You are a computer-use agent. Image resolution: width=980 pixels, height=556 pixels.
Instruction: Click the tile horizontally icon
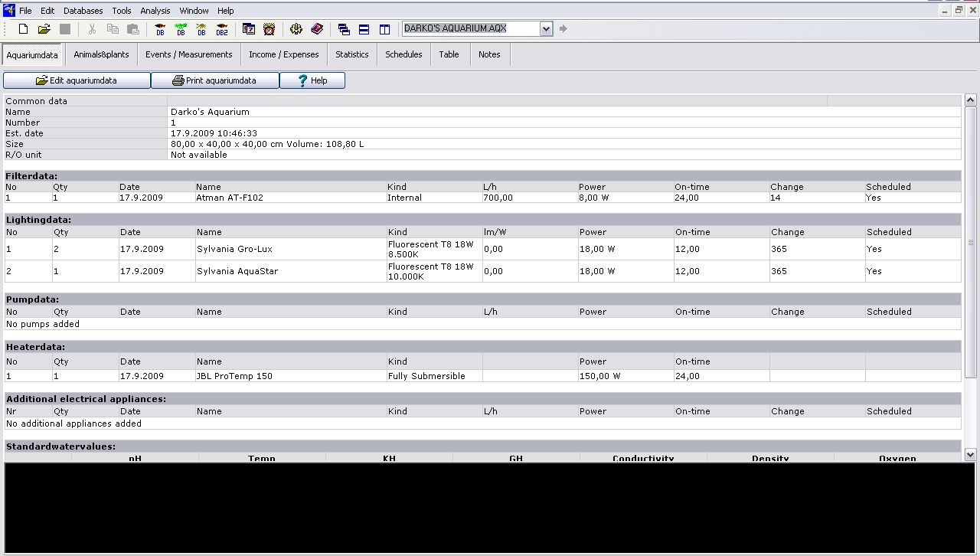(x=364, y=29)
